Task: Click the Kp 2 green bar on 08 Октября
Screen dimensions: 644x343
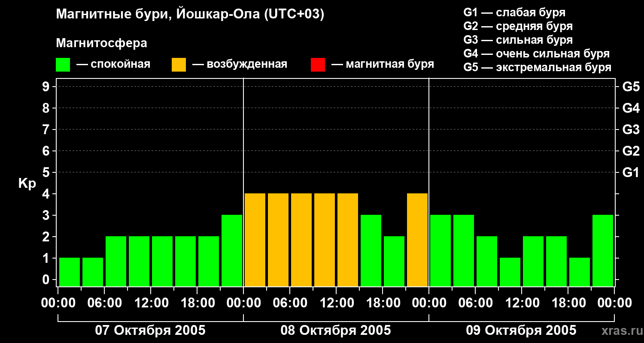Action: point(394,261)
